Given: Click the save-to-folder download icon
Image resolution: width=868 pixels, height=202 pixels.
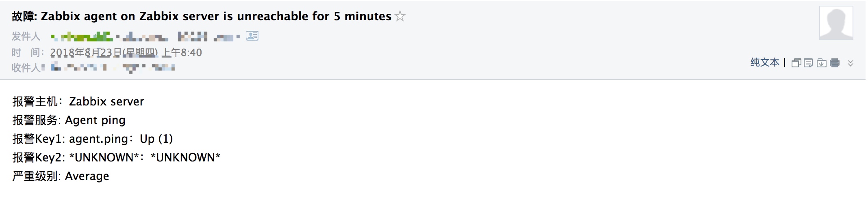Looking at the screenshot, I should pos(821,63).
